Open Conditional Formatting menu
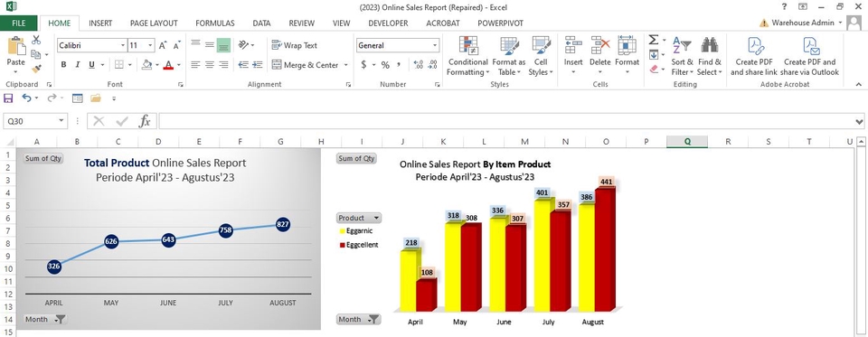 467,56
